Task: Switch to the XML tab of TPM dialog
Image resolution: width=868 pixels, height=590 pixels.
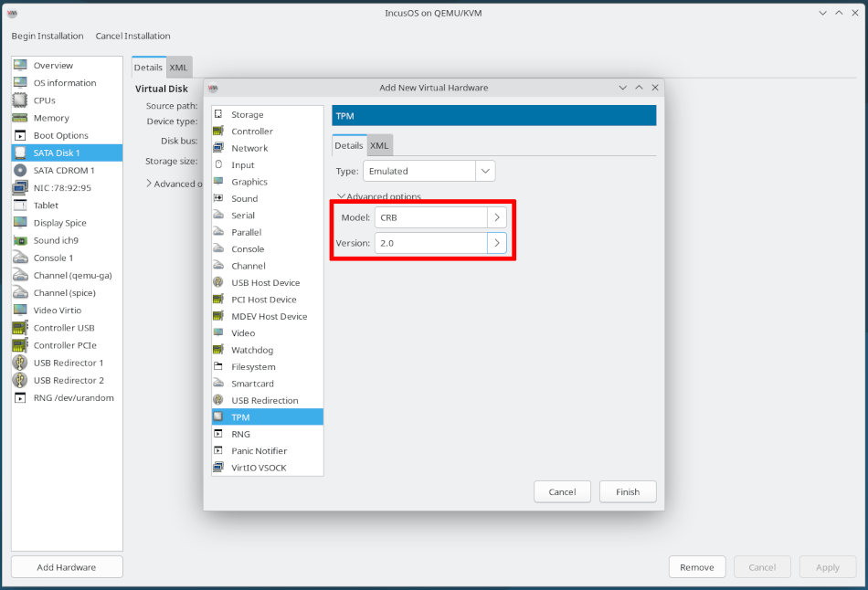Action: (378, 144)
